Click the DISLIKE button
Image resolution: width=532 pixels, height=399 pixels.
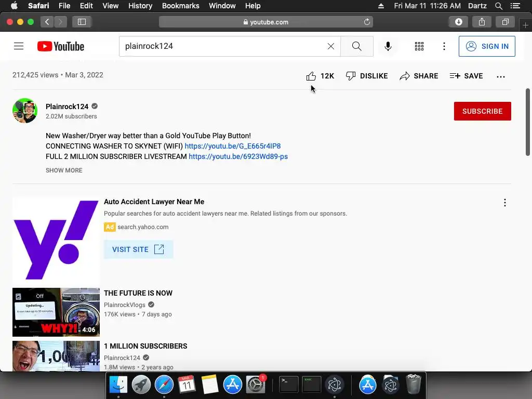pos(367,76)
